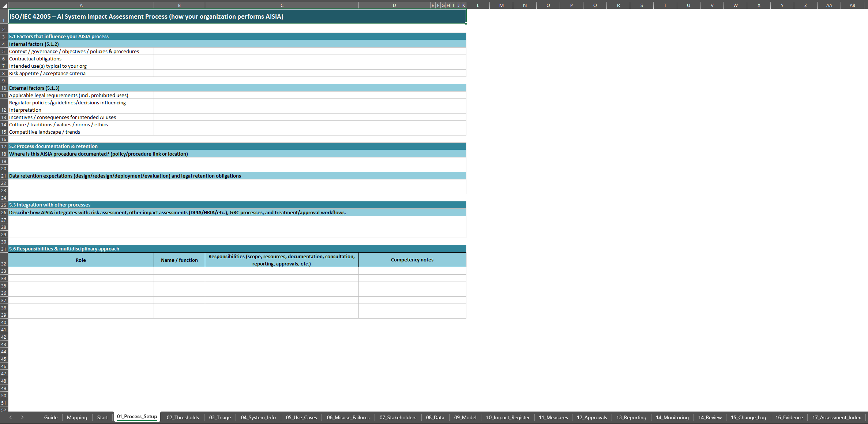This screenshot has width=868, height=424.
Task: Open the 15_Change_Log sheet tab
Action: click(748, 417)
